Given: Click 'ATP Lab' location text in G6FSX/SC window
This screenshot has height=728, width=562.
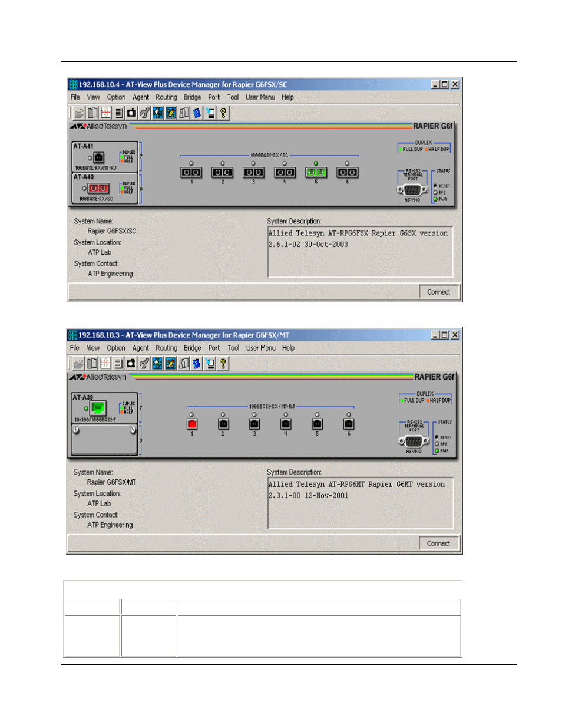Looking at the screenshot, I should point(100,252).
